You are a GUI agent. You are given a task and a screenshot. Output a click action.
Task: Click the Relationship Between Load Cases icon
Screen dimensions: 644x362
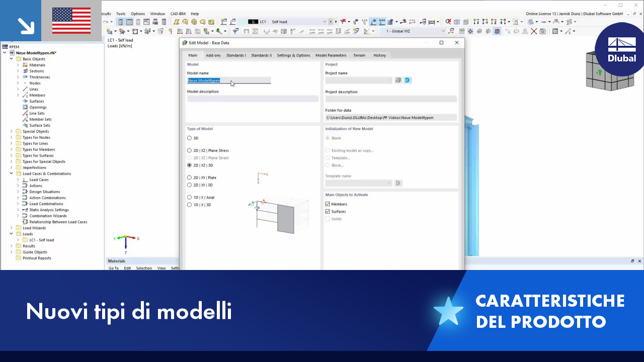point(25,222)
